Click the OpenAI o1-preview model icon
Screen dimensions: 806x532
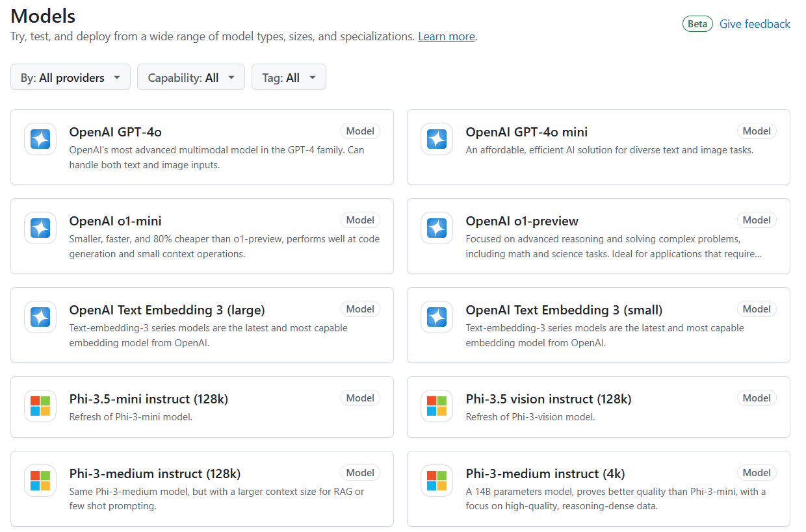click(437, 228)
